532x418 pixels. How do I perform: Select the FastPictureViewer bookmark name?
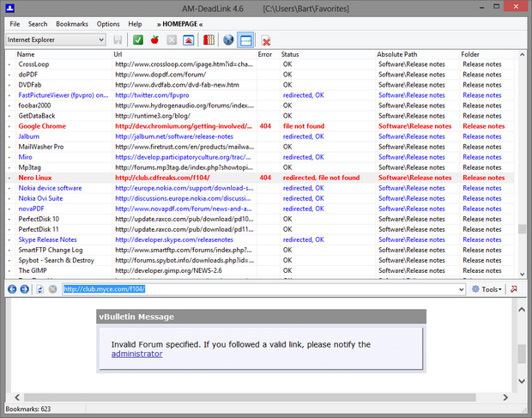63,95
